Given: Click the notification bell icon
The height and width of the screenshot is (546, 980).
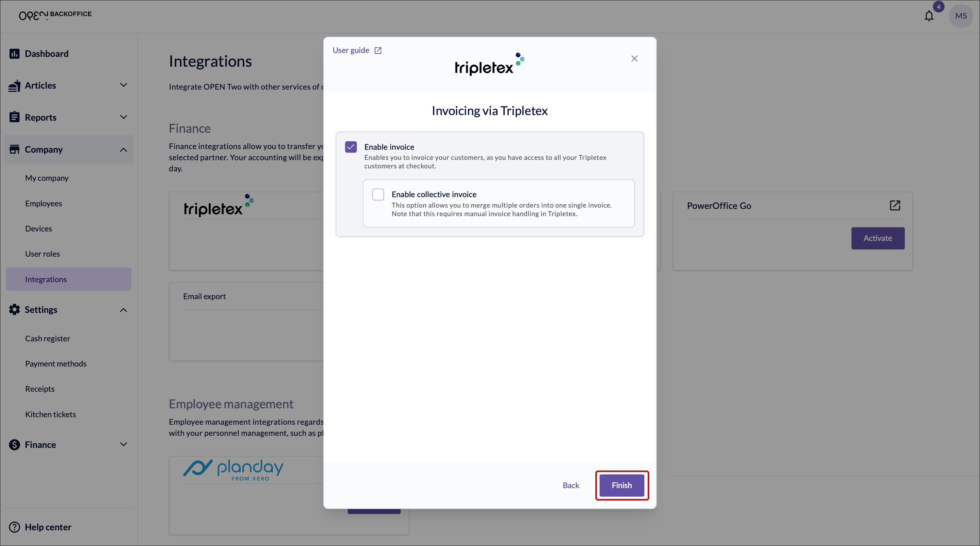Looking at the screenshot, I should pyautogui.click(x=929, y=16).
